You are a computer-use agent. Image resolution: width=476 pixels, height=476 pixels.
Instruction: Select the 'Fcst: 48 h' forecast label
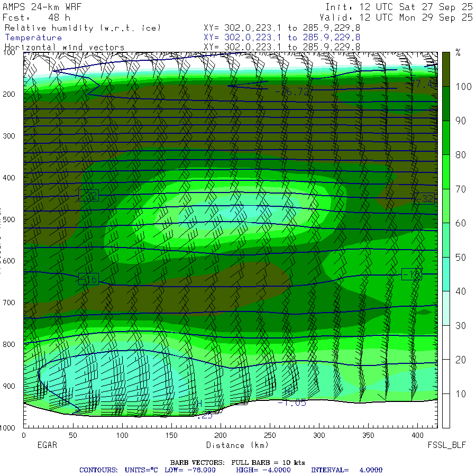click(36, 17)
